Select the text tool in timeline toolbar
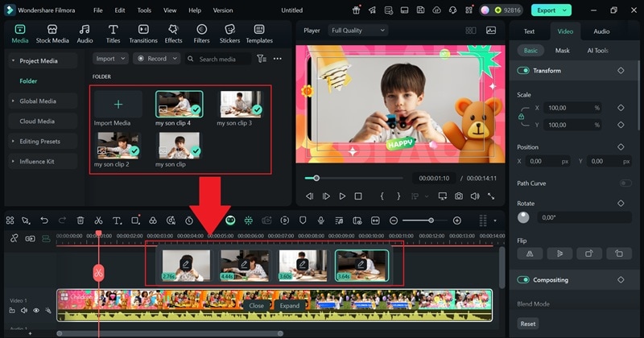The image size is (644, 338). [117, 221]
